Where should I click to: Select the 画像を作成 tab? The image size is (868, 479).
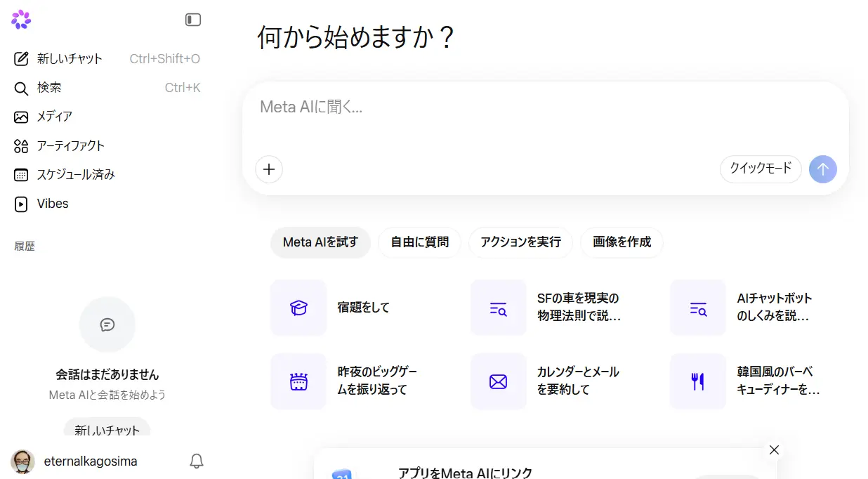click(622, 242)
